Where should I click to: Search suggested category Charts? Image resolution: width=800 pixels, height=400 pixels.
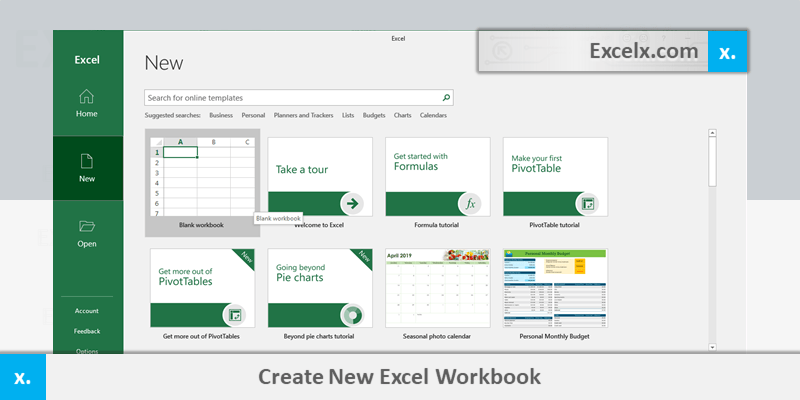point(403,115)
